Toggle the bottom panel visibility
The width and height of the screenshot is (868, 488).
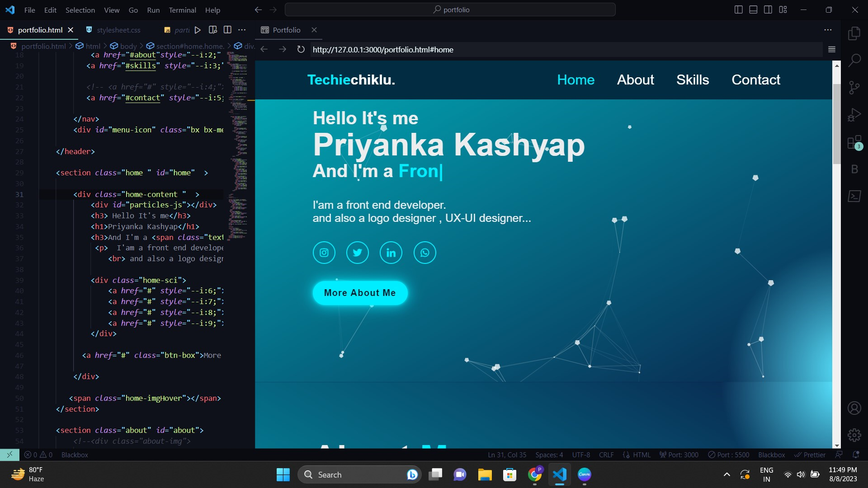[x=753, y=9]
